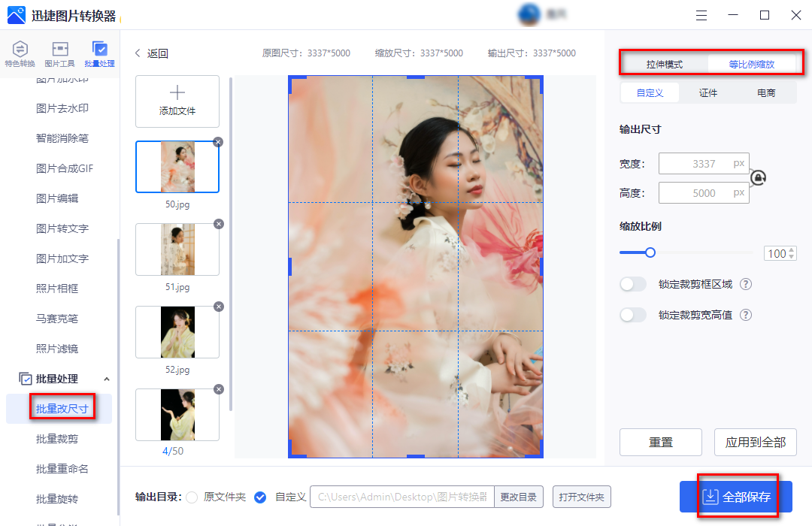Click the 宽度 input field
The image size is (812, 526).
pyautogui.click(x=704, y=164)
